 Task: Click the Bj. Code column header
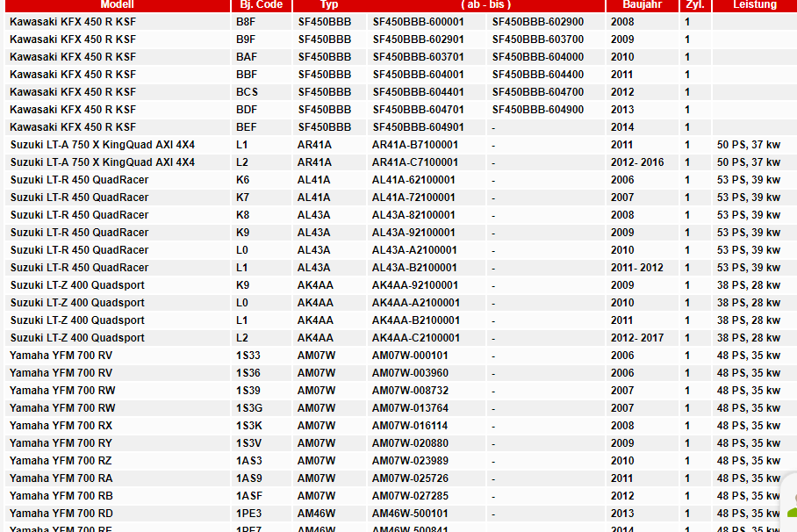tap(262, 5)
